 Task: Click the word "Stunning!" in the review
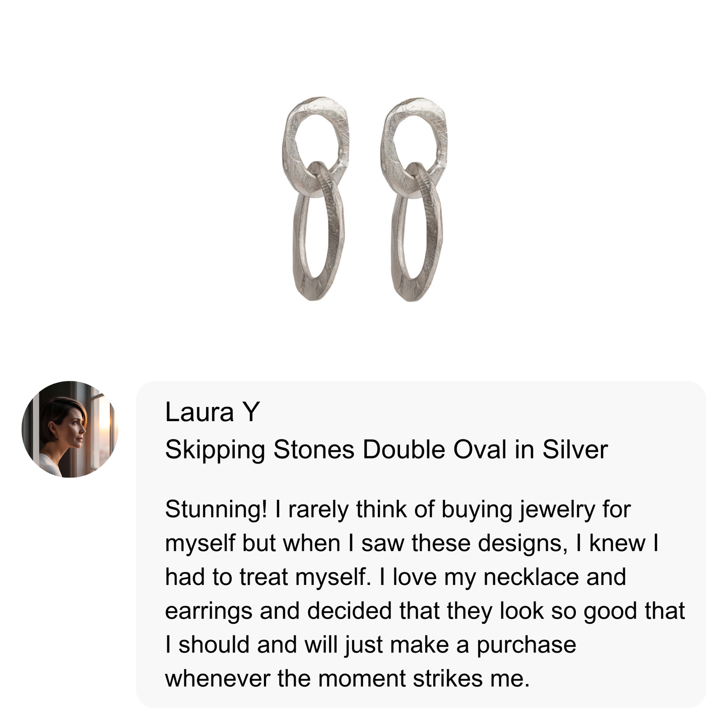(x=216, y=509)
